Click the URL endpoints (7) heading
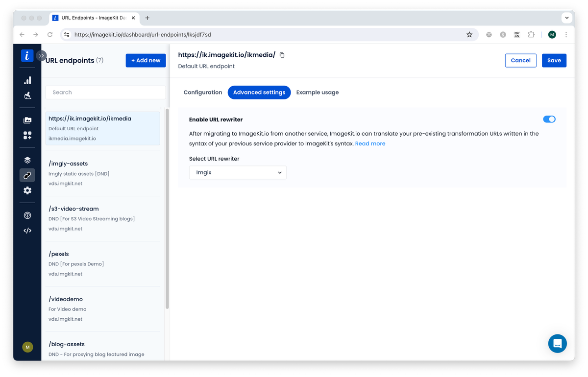The height and width of the screenshot is (377, 588). (x=74, y=60)
